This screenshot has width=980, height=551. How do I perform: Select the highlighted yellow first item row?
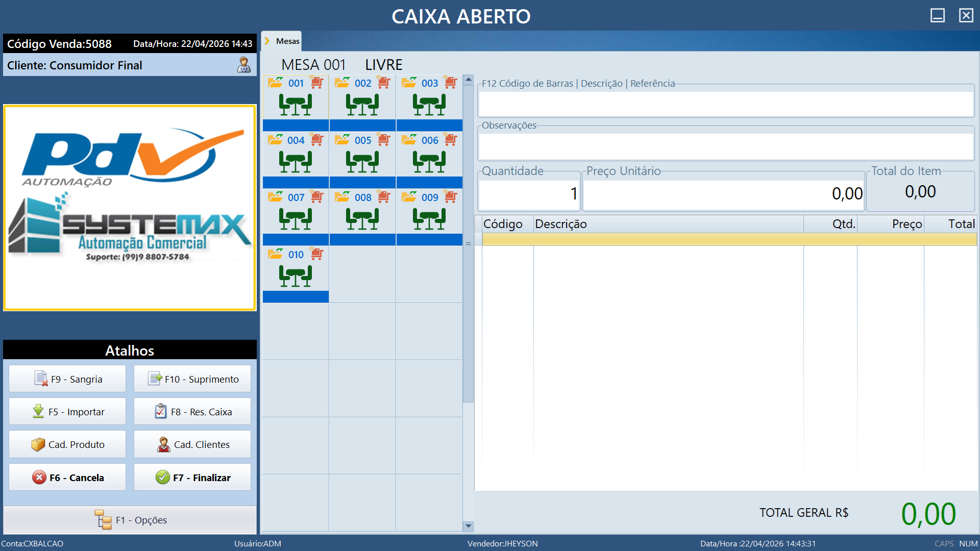coord(729,240)
